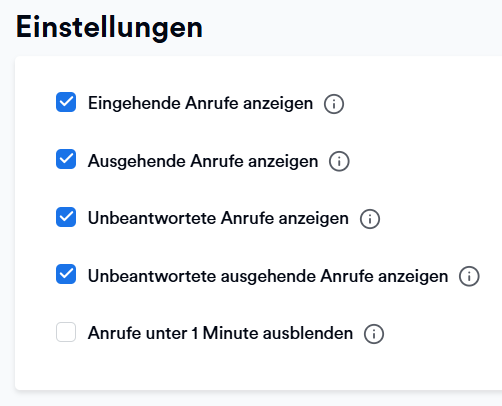Click the word Eingehende in the first option
Image resolution: width=502 pixels, height=406 pixels.
click(x=134, y=103)
